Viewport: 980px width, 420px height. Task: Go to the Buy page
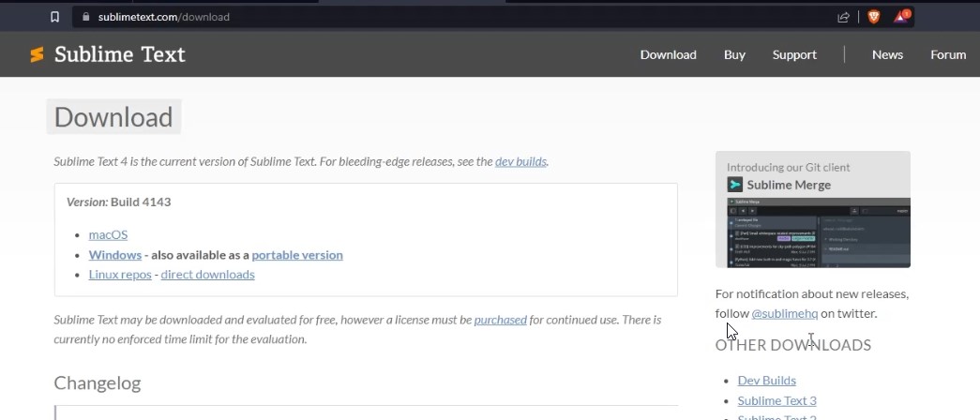(x=734, y=54)
